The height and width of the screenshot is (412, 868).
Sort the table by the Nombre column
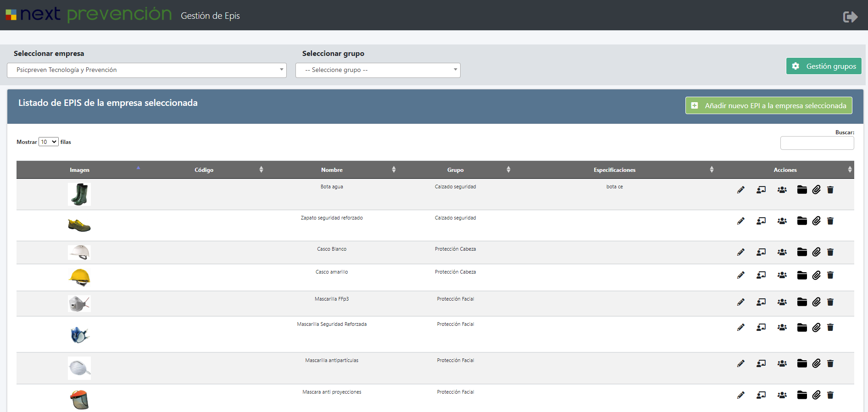tap(332, 170)
